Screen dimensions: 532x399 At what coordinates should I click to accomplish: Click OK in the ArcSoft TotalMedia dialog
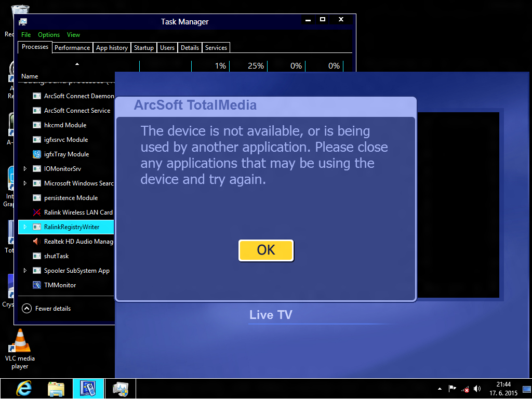(266, 250)
